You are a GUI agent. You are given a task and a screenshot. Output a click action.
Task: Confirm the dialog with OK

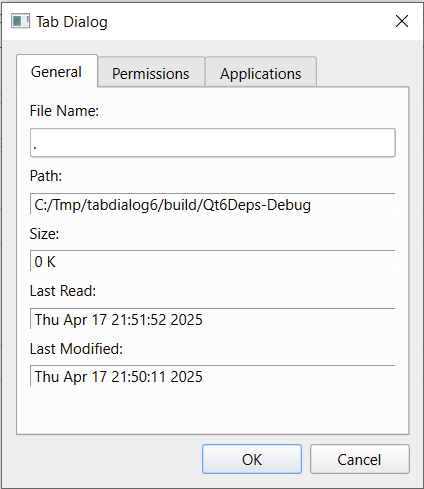point(252,459)
